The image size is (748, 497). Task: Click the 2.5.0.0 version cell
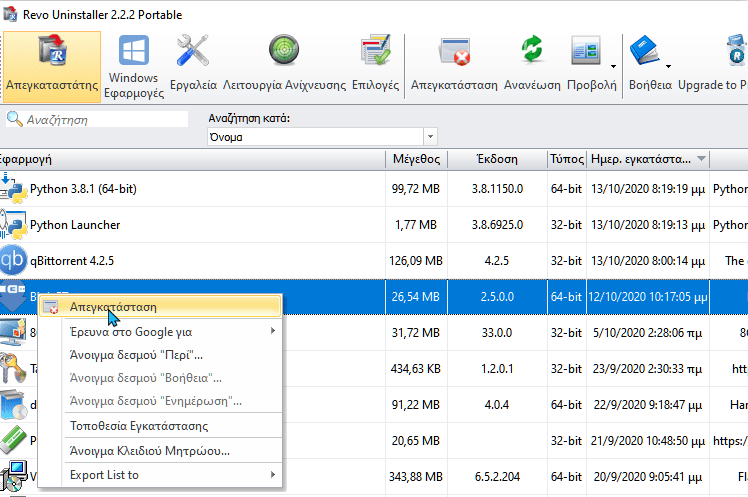tap(497, 297)
